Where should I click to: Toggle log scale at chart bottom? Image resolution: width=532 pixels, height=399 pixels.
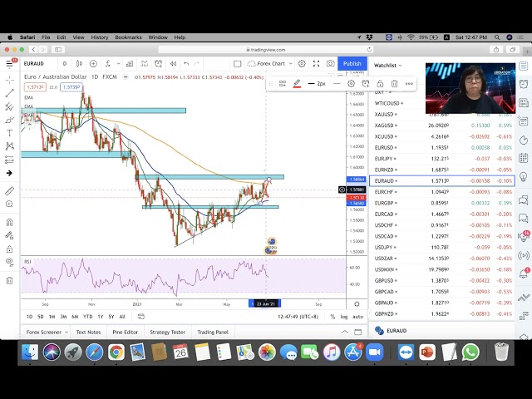343,317
